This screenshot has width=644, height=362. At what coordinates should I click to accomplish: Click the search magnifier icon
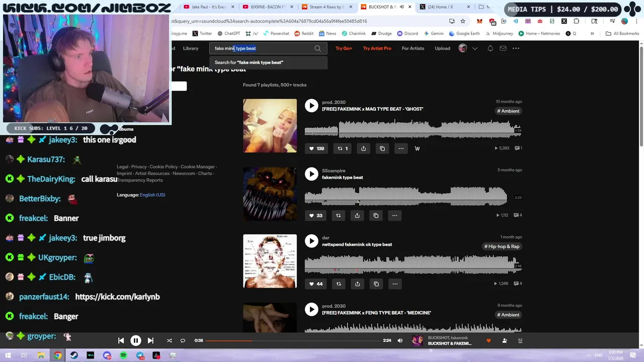317,48
